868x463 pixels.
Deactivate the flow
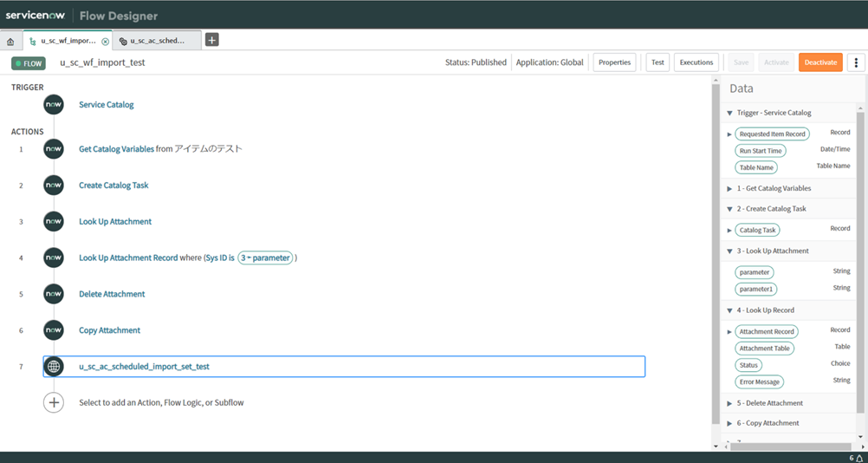tap(820, 62)
